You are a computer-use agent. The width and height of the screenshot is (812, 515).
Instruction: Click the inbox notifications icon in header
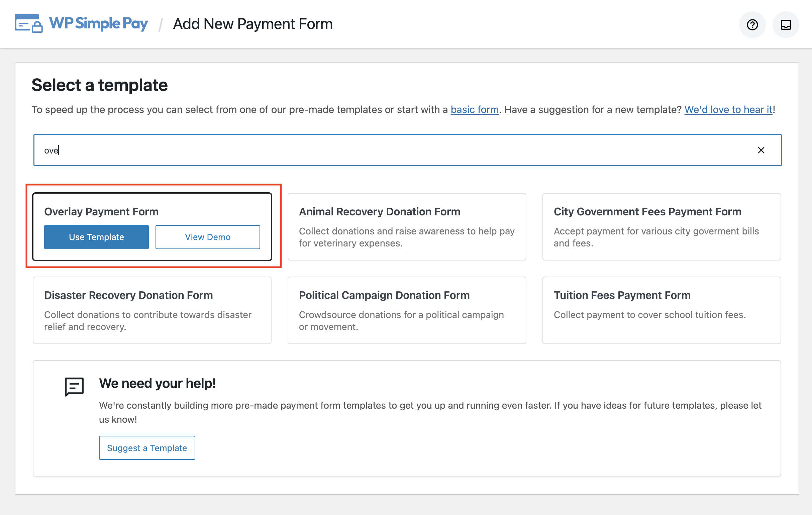[x=786, y=24]
